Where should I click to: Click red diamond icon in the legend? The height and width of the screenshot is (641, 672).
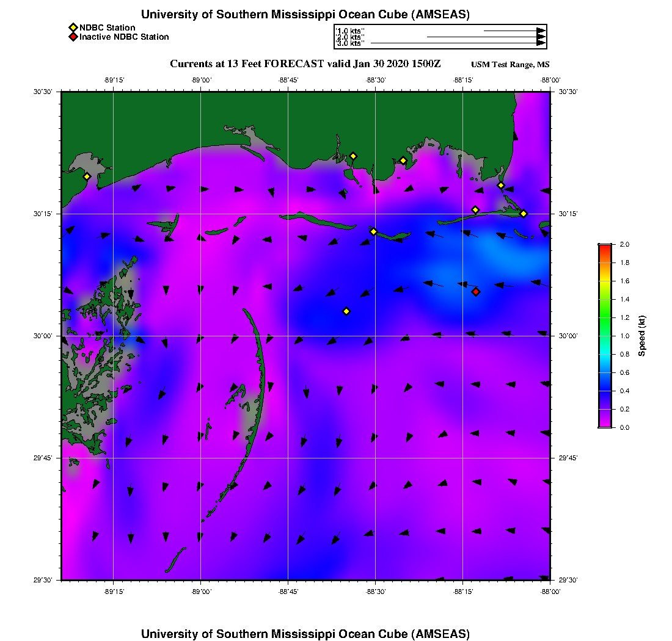click(x=73, y=37)
